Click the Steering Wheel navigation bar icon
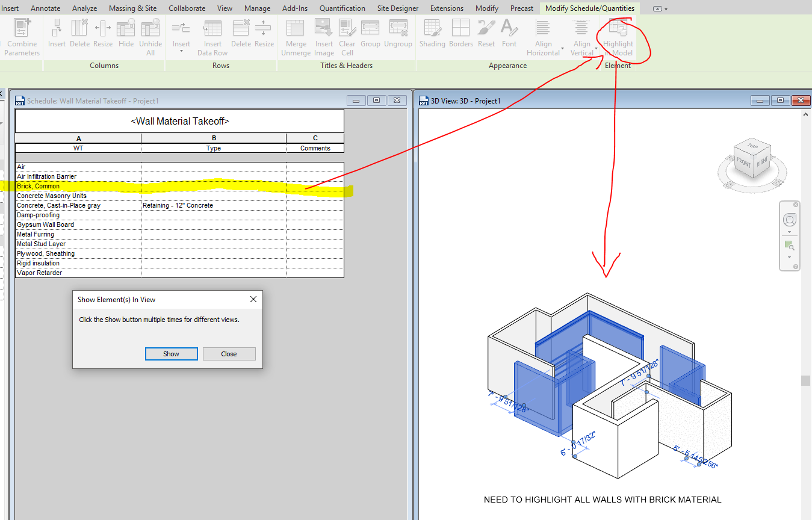Screen dimensions: 812x520 [789, 219]
